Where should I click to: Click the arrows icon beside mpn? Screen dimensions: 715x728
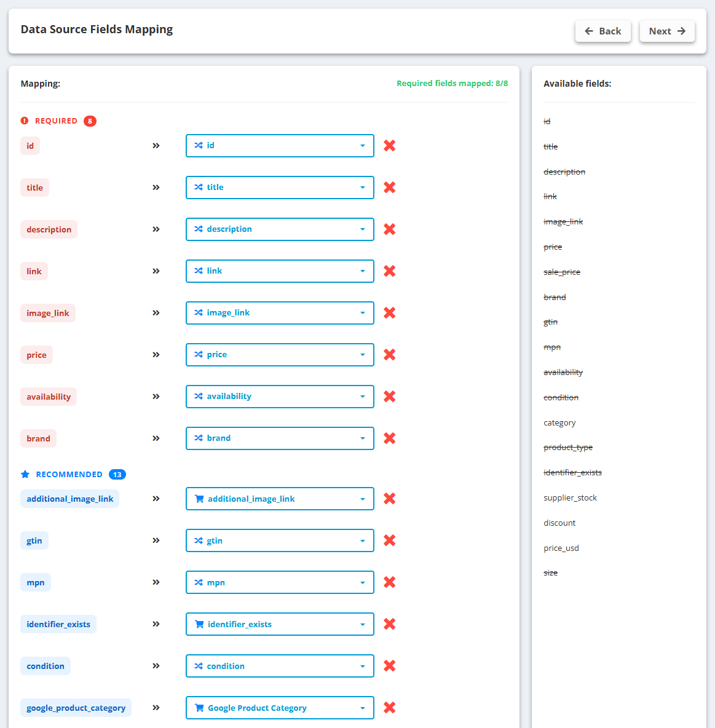(156, 582)
